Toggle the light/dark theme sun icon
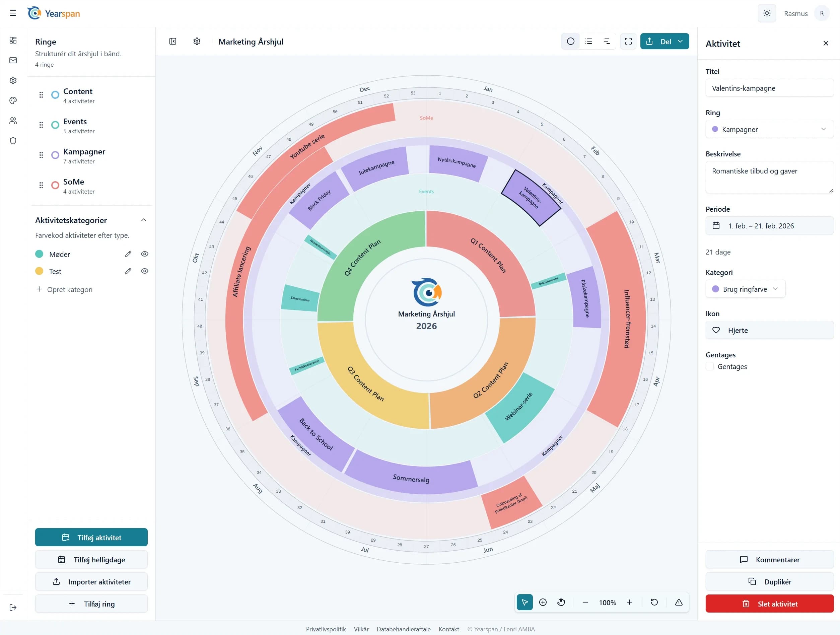 click(x=767, y=13)
